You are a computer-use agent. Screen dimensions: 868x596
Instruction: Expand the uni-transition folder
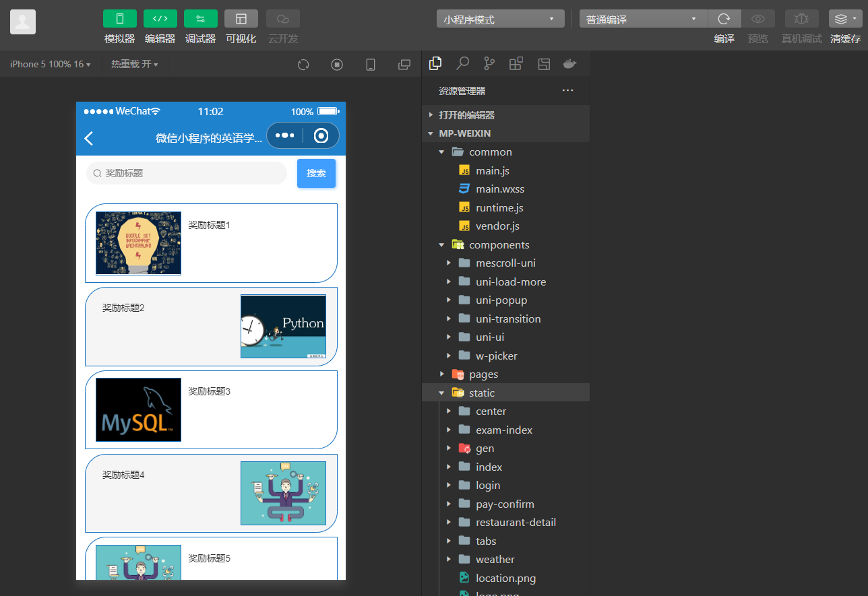coord(505,319)
